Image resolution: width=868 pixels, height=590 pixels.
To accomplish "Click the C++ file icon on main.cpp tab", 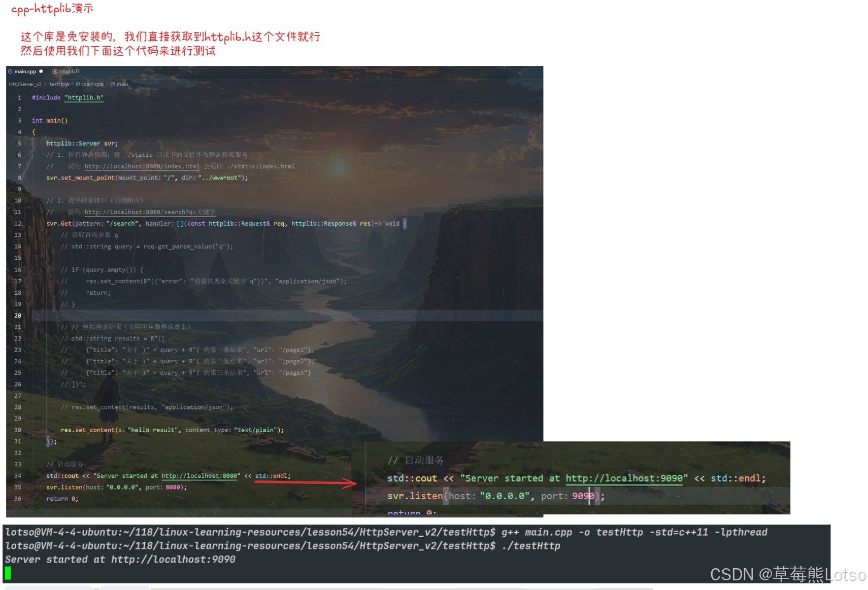I will (x=10, y=72).
